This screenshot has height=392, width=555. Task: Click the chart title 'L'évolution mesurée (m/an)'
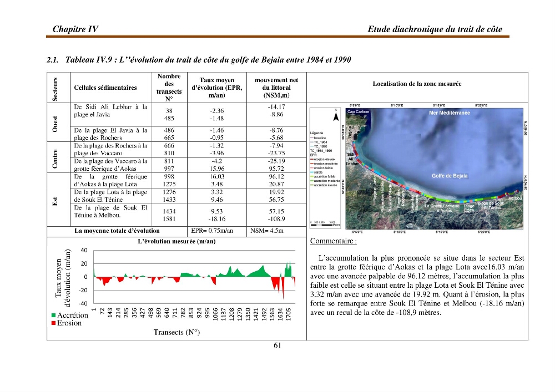pos(176,241)
